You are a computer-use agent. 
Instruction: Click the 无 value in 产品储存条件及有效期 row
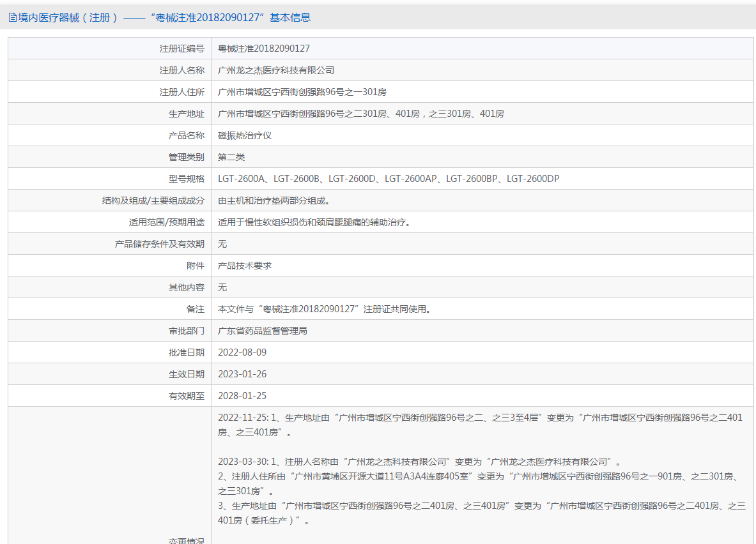point(222,244)
